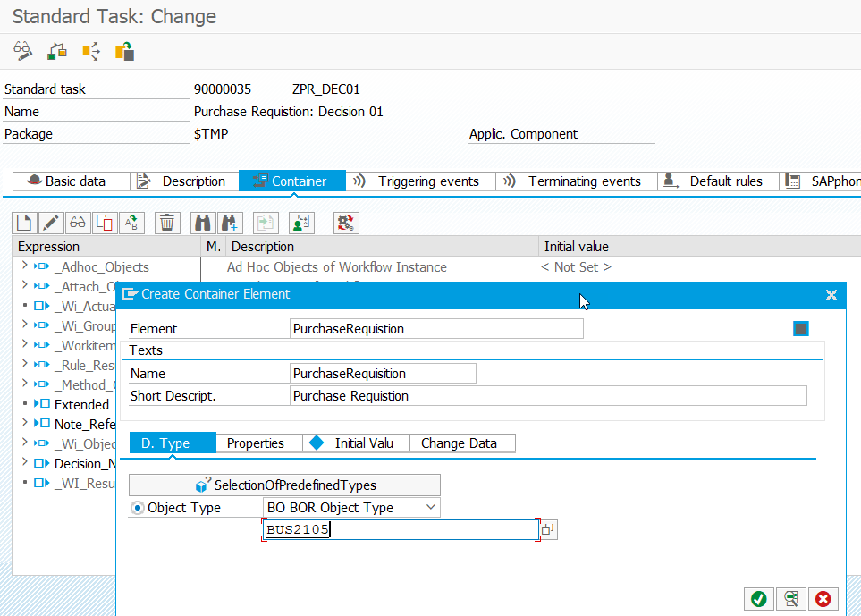
Task: Click the SelectionOfPredefinedTypes button
Action: point(284,485)
